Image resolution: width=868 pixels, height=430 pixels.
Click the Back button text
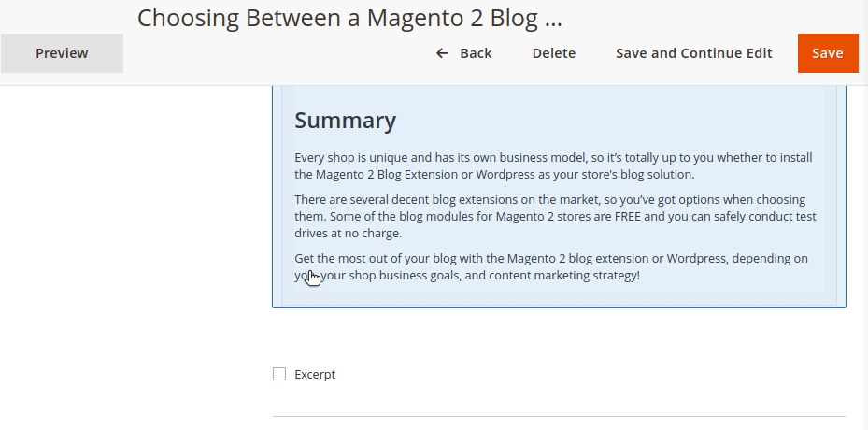(x=476, y=53)
